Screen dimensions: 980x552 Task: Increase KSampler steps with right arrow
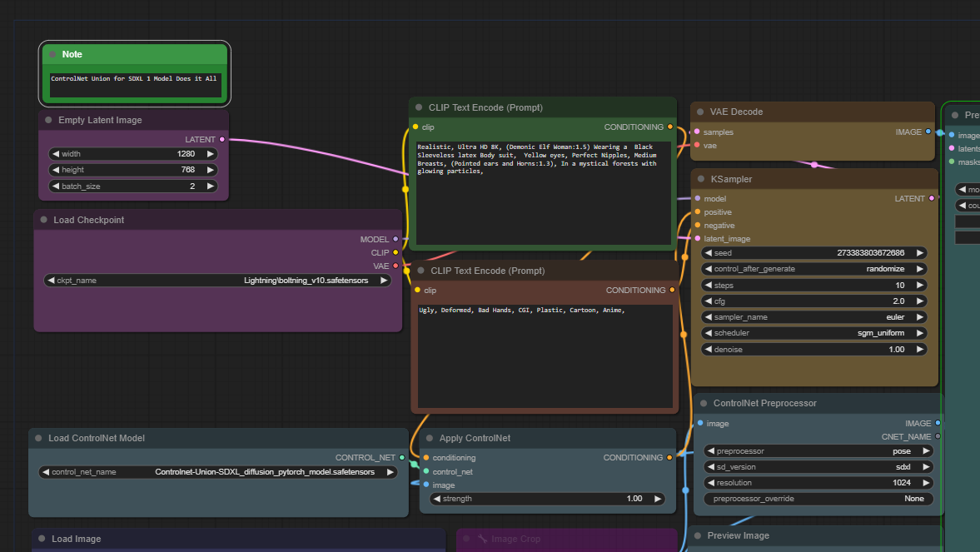click(x=920, y=286)
